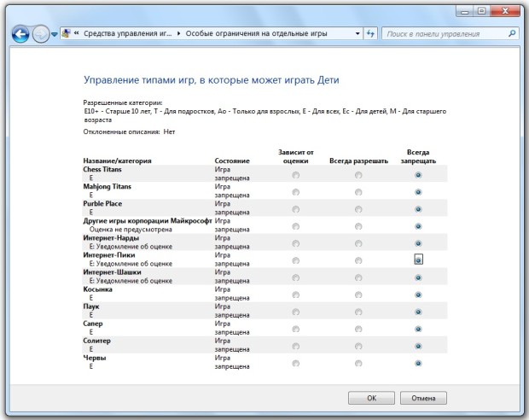The image size is (529, 420).
Task: Always block Интернет-Шашки
Action: click(418, 277)
